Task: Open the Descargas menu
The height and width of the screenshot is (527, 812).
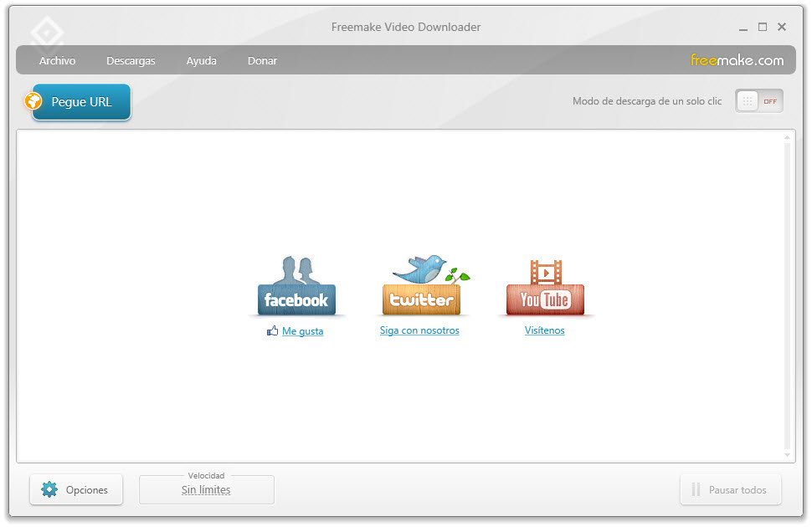Action: click(x=131, y=60)
